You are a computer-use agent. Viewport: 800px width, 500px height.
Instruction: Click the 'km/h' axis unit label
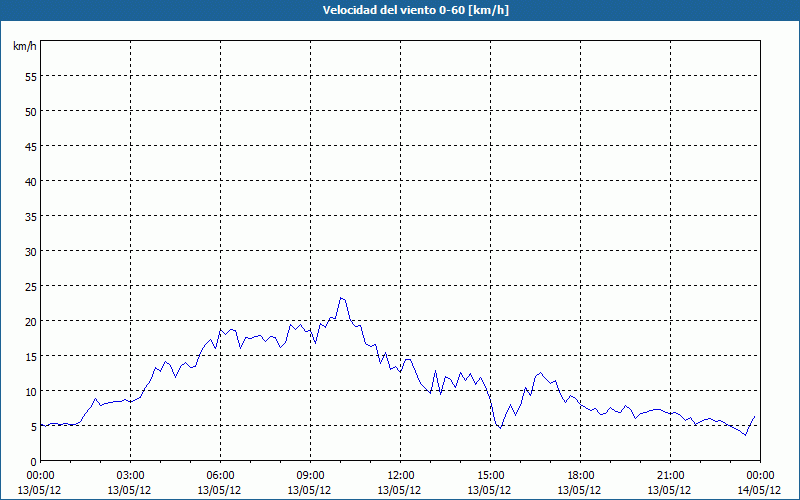tap(25, 46)
